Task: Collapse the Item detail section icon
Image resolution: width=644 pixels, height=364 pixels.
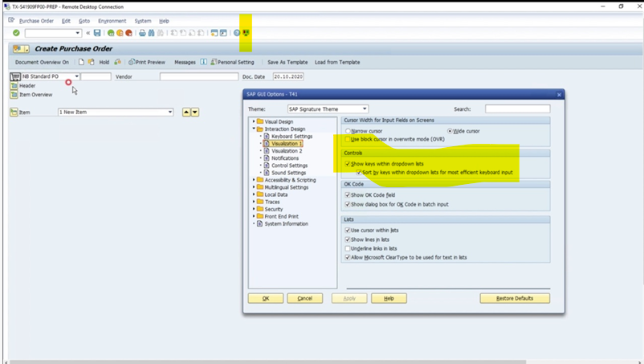Action: pyautogui.click(x=14, y=112)
